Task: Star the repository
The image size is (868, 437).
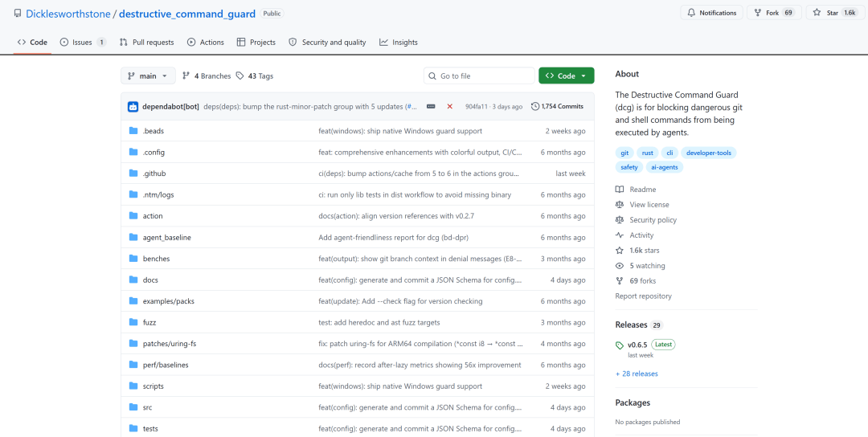Action: (x=833, y=13)
